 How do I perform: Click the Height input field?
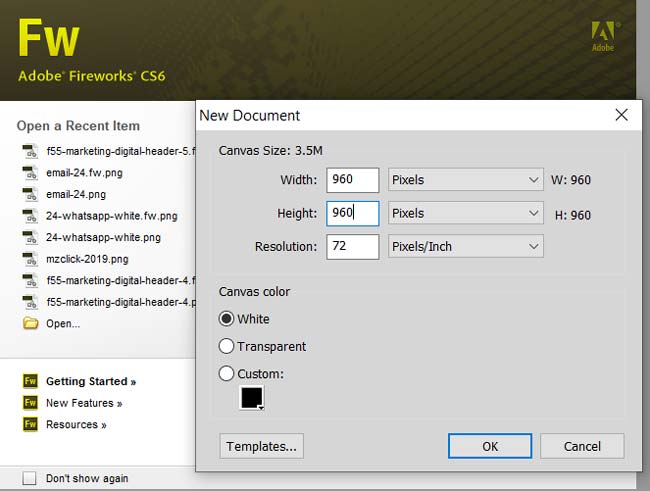click(353, 213)
